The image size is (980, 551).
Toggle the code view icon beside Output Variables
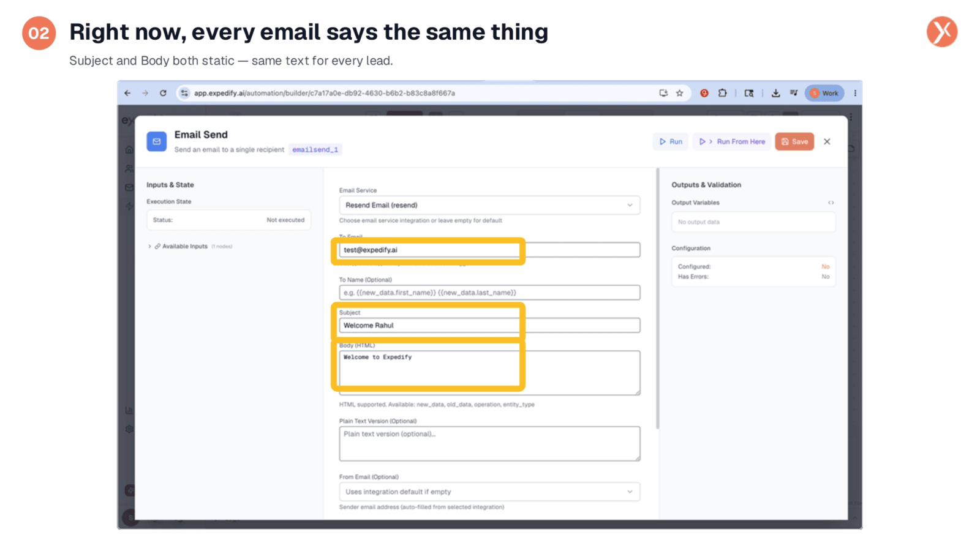(x=831, y=203)
